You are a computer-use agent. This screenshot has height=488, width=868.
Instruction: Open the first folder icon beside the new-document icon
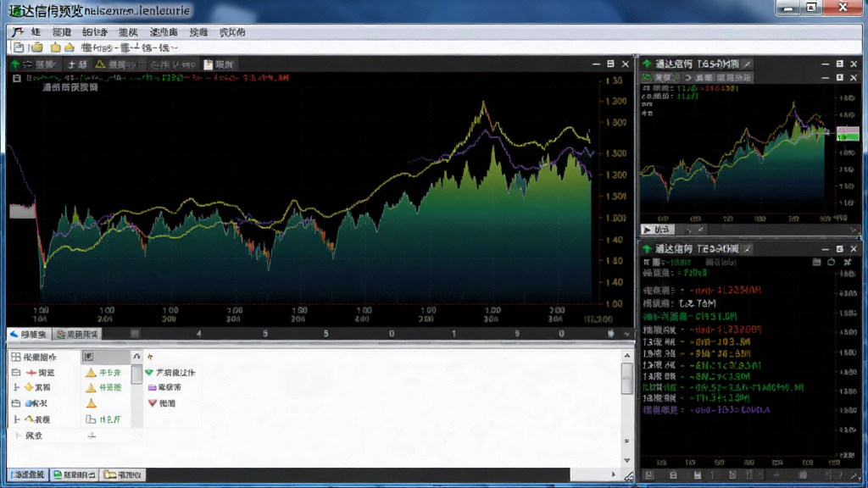(x=37, y=47)
